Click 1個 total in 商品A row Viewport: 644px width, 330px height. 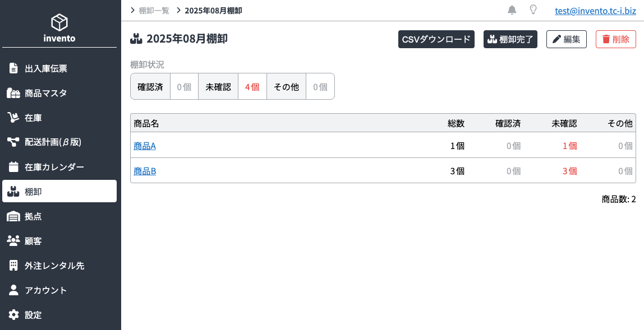[457, 146]
